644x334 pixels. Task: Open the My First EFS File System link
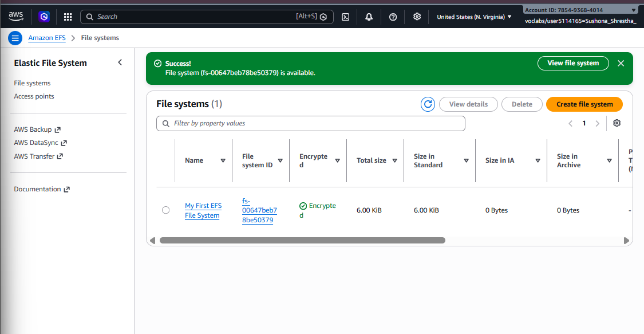(203, 210)
